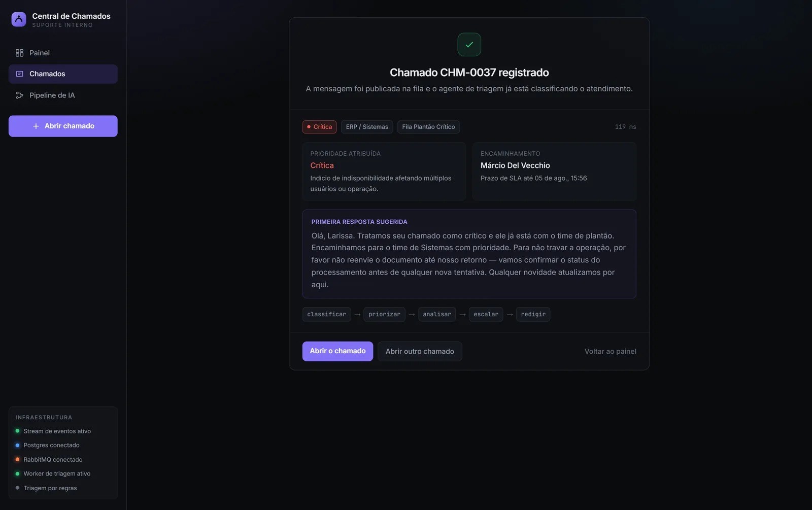
Task: Click the green Stream de eventos status dot
Action: [x=17, y=431]
